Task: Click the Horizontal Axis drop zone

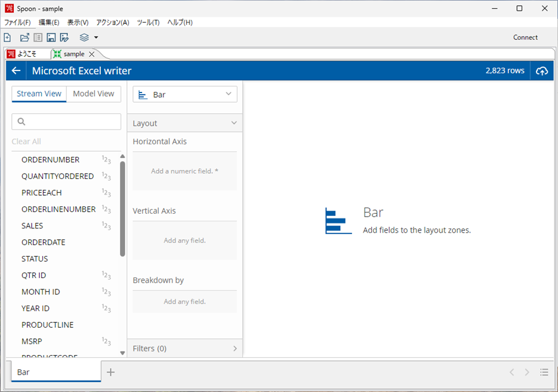Action: (184, 171)
